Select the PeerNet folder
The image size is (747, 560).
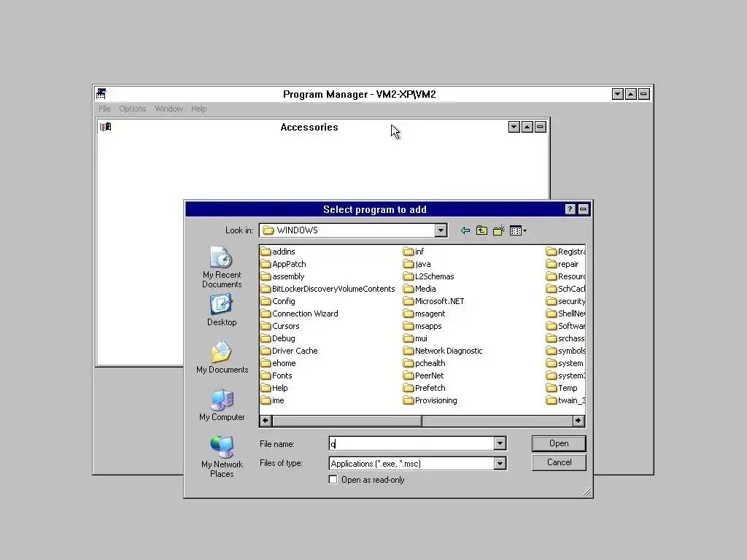coord(424,376)
